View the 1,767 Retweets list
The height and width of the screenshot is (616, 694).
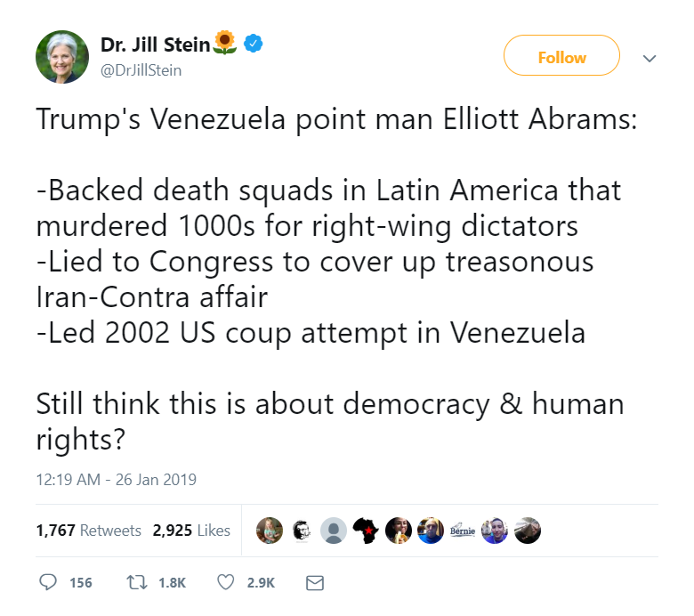coord(89,531)
